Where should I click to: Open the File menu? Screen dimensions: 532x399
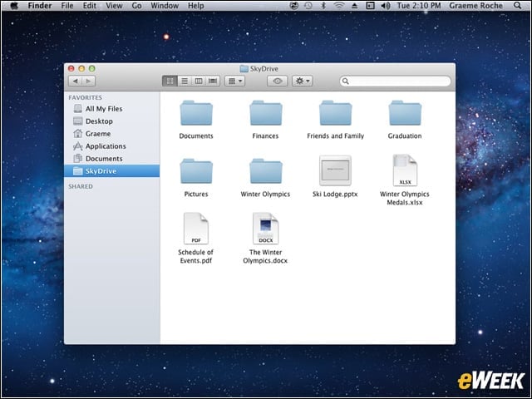[x=67, y=6]
